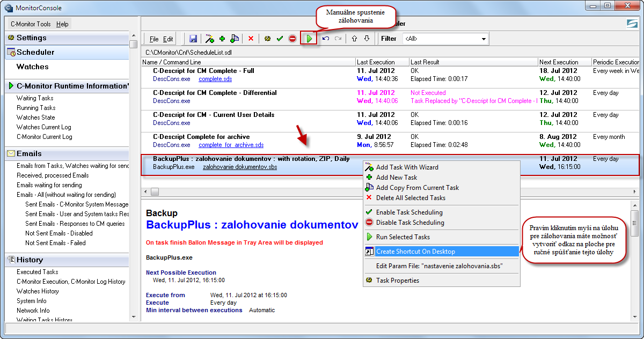The image size is (644, 339).
Task: Open Not Sent Emails - Disabled
Action: (58, 233)
